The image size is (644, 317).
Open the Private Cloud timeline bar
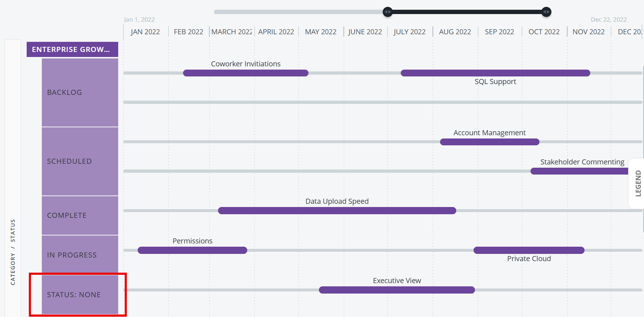(529, 250)
